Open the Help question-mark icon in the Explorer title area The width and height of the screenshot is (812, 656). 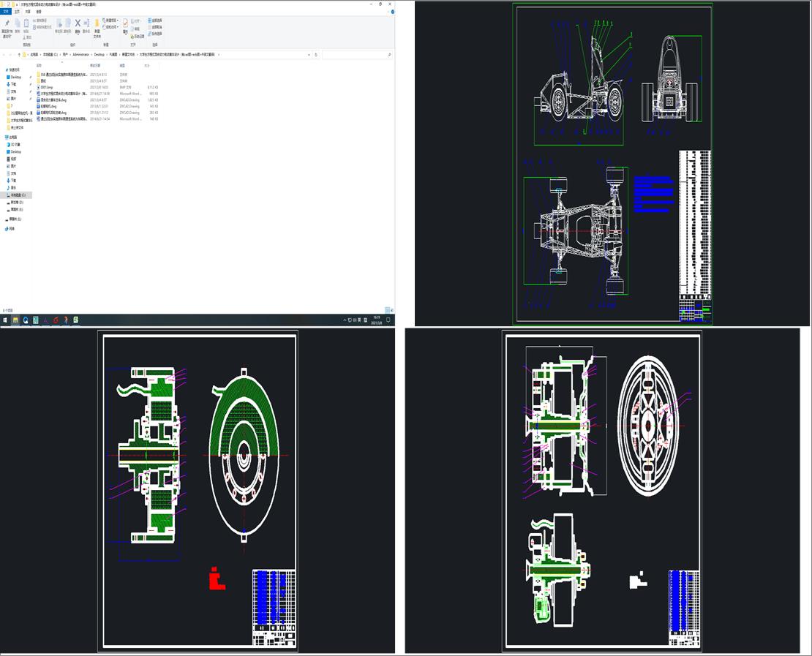(393, 12)
